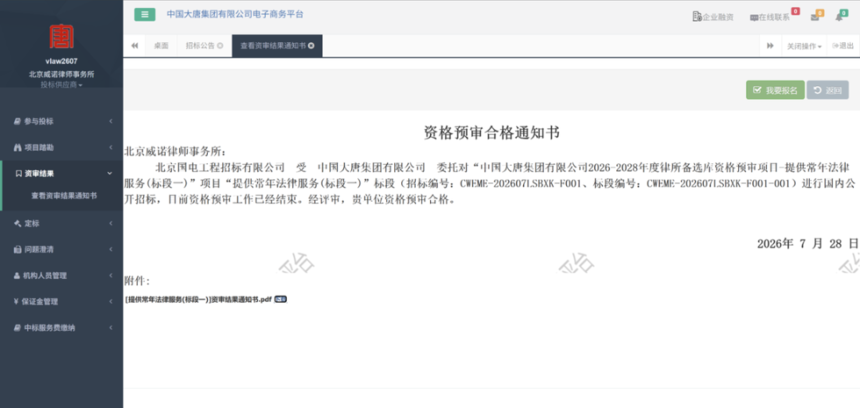
Task: Click the red 大唐 logo
Action: [x=61, y=36]
